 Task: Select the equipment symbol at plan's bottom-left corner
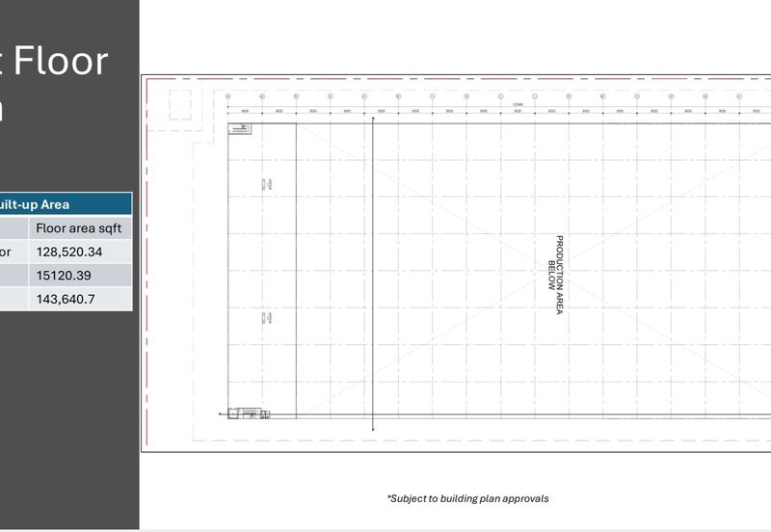[x=250, y=414]
